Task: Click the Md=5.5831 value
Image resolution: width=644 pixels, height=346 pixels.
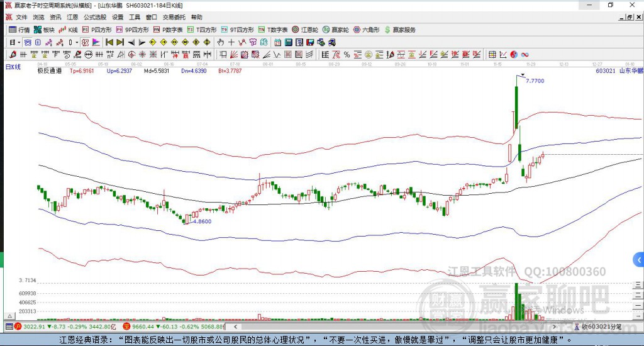Action: [x=157, y=70]
